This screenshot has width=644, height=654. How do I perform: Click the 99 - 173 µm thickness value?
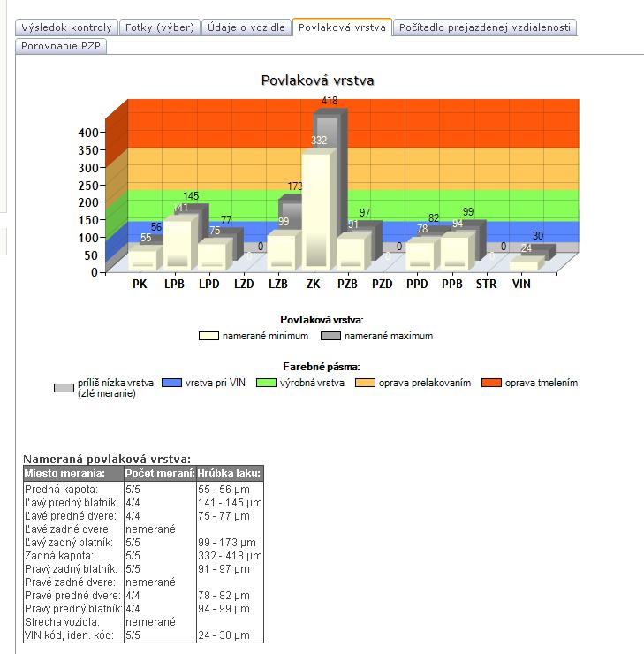point(227,543)
